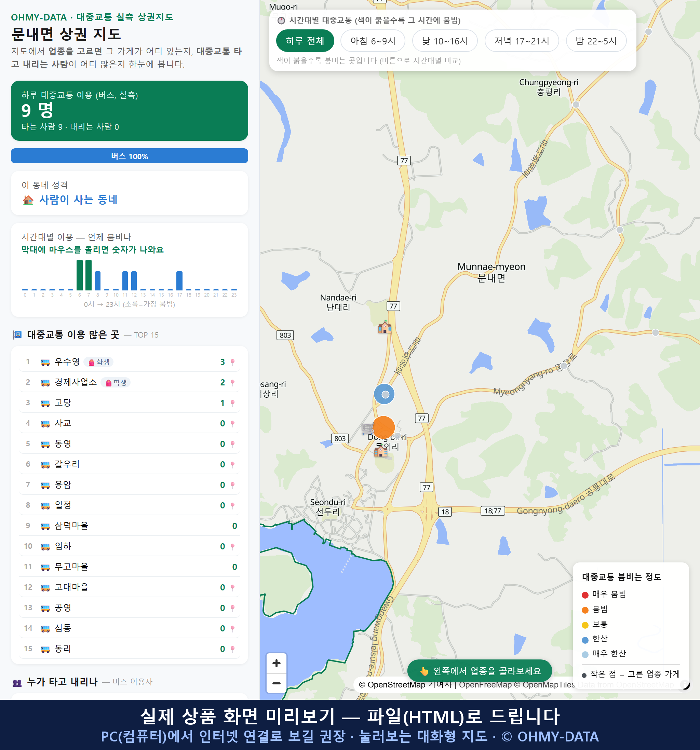Image resolution: width=700 pixels, height=750 pixels.
Task: Click the pin icon in 사교 row
Action: (232, 423)
